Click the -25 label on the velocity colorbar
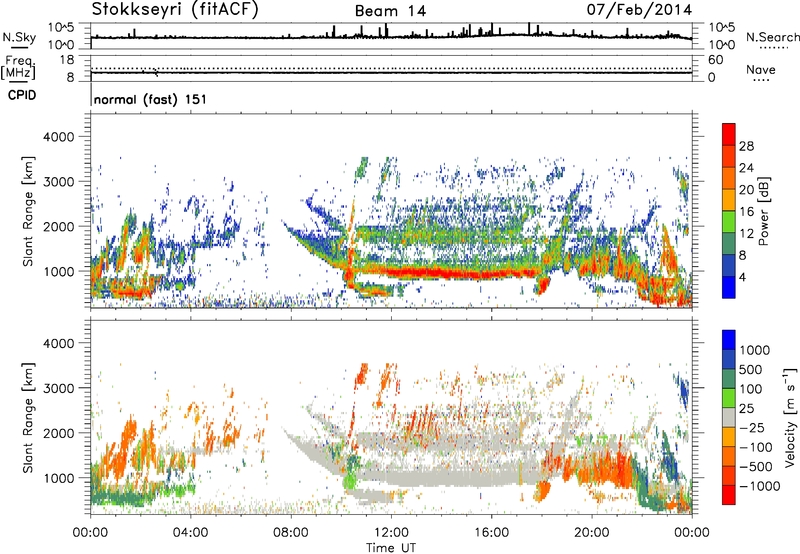 [752, 428]
